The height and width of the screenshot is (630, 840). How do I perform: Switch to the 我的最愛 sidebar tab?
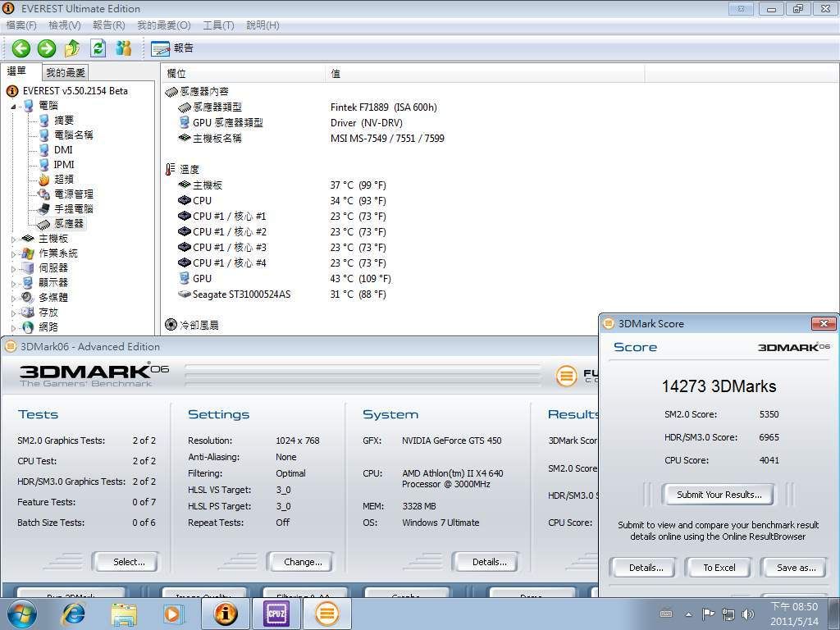pyautogui.click(x=66, y=72)
